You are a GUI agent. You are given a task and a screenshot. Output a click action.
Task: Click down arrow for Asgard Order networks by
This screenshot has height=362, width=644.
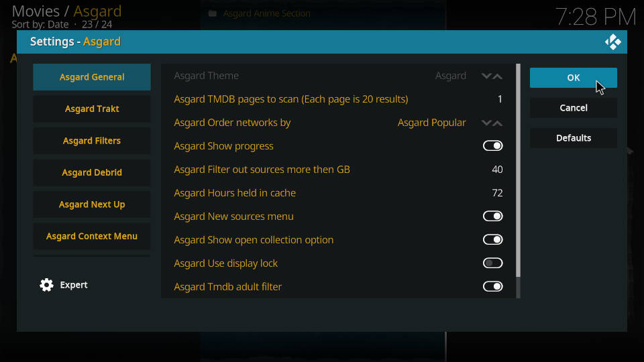point(486,123)
